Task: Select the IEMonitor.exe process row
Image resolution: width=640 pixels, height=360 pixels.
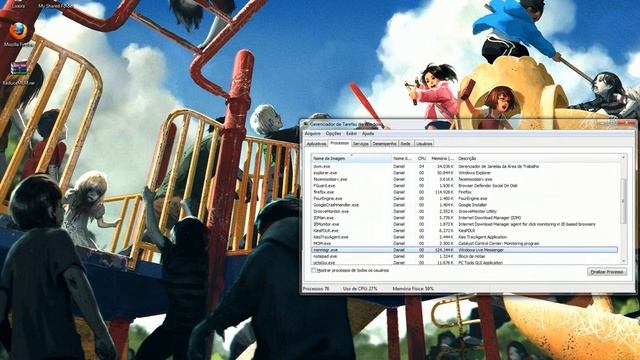Action: pos(465,224)
